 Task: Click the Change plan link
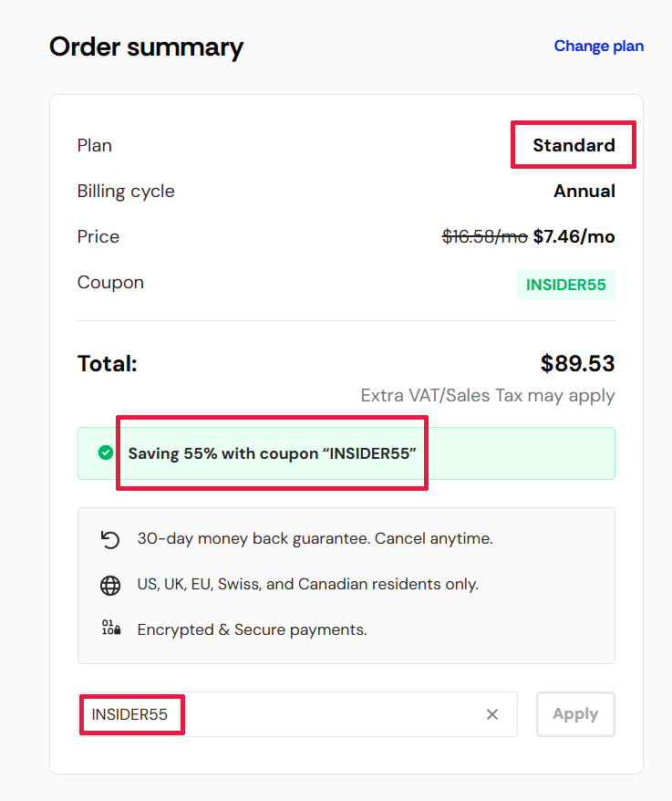pos(598,46)
